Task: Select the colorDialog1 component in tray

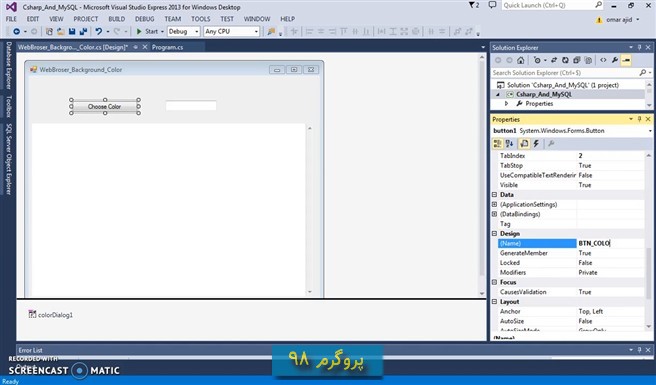Action: point(51,315)
